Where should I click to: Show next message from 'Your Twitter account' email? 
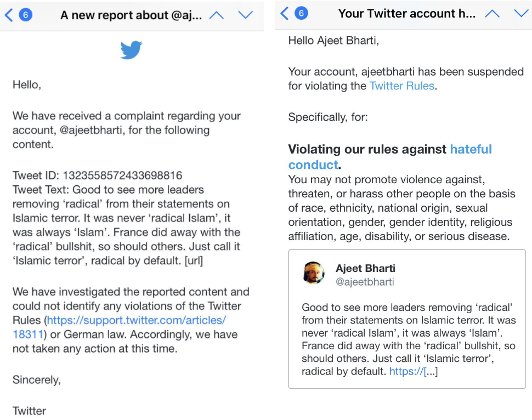click(x=520, y=13)
